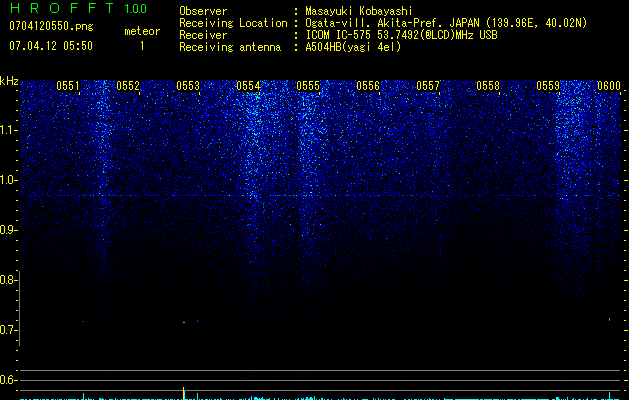Click the cyan echo dot below 0600
The width and height of the screenshot is (629, 400).
[609, 320]
